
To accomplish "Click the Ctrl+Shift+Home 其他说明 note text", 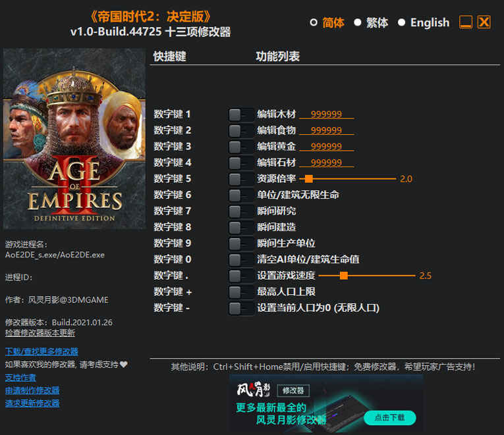I will tap(323, 367).
